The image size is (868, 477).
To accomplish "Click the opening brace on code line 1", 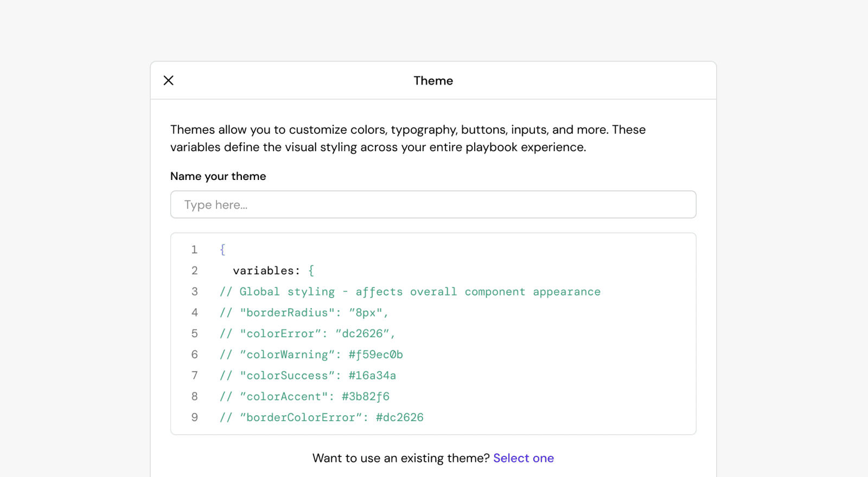I will 222,249.
